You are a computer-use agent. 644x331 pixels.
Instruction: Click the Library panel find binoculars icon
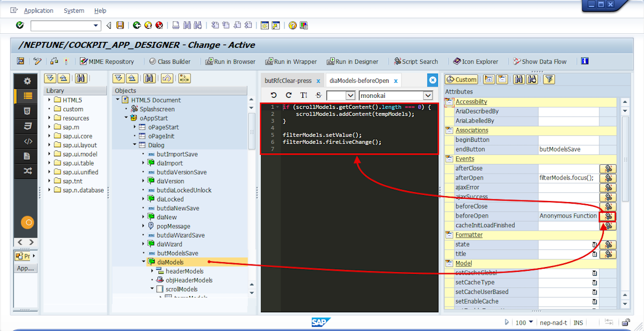[x=81, y=78]
